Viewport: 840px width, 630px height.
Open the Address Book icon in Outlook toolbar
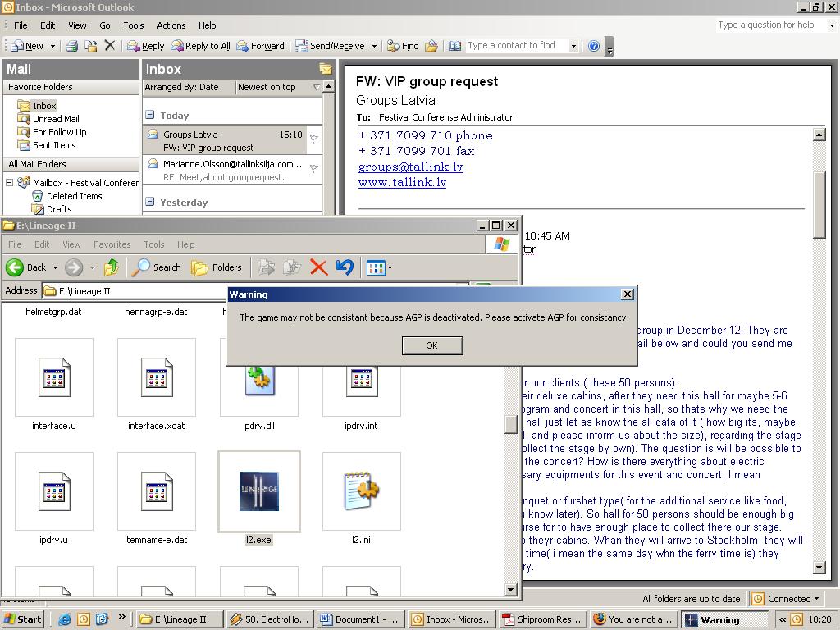tap(454, 46)
